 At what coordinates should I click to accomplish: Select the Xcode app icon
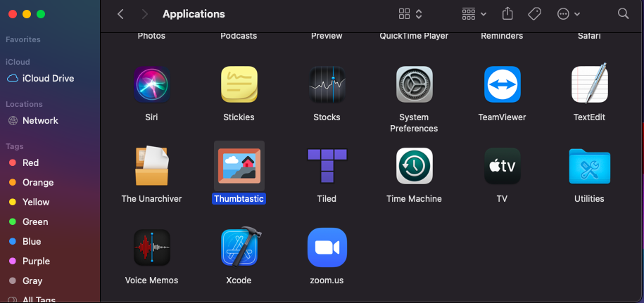(241, 247)
